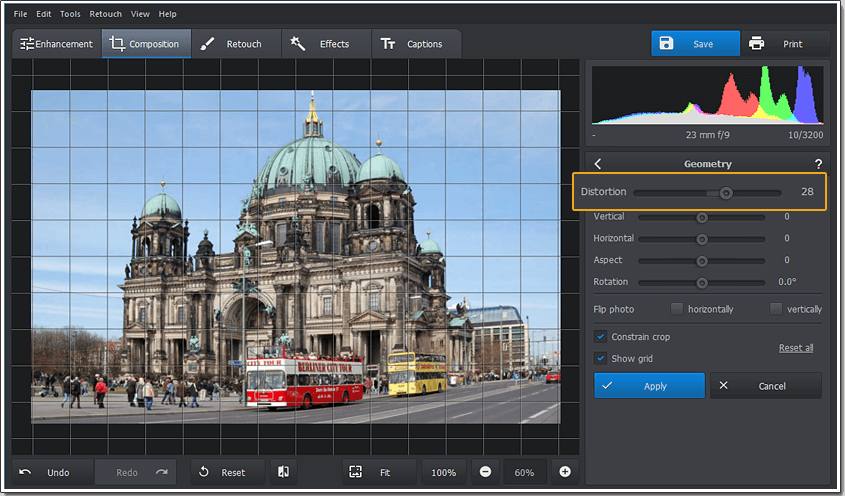
Task: Zoom out with the minus icon
Action: pyautogui.click(x=485, y=472)
